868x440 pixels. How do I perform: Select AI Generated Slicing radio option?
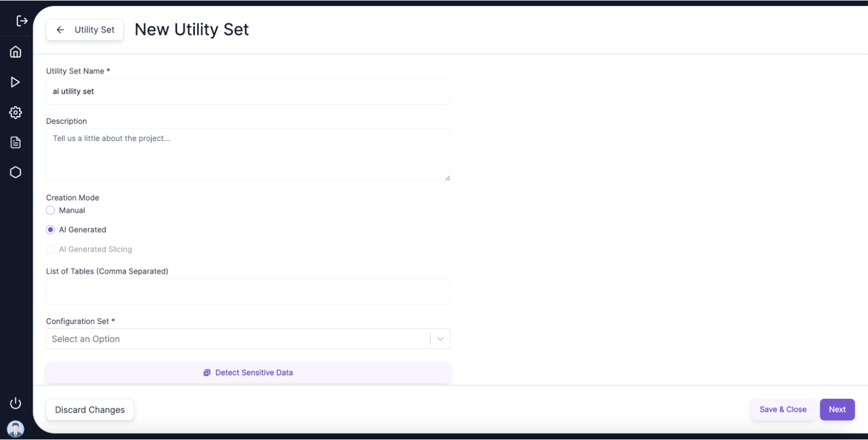pos(50,249)
